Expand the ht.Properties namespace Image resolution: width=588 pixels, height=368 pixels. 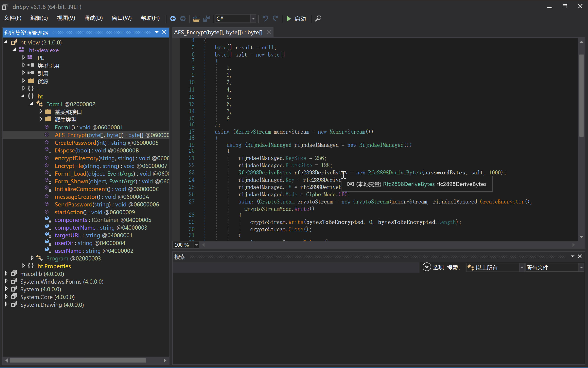click(23, 265)
